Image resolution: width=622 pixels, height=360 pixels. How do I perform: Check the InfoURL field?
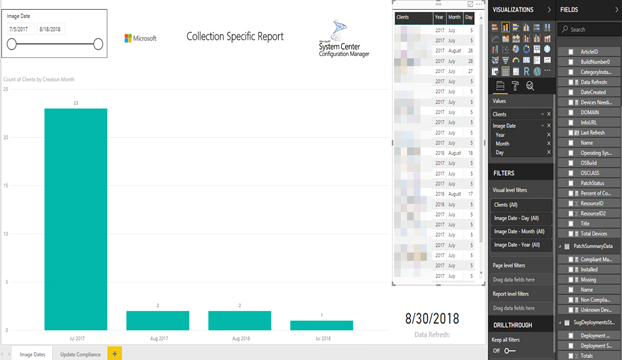coord(571,123)
